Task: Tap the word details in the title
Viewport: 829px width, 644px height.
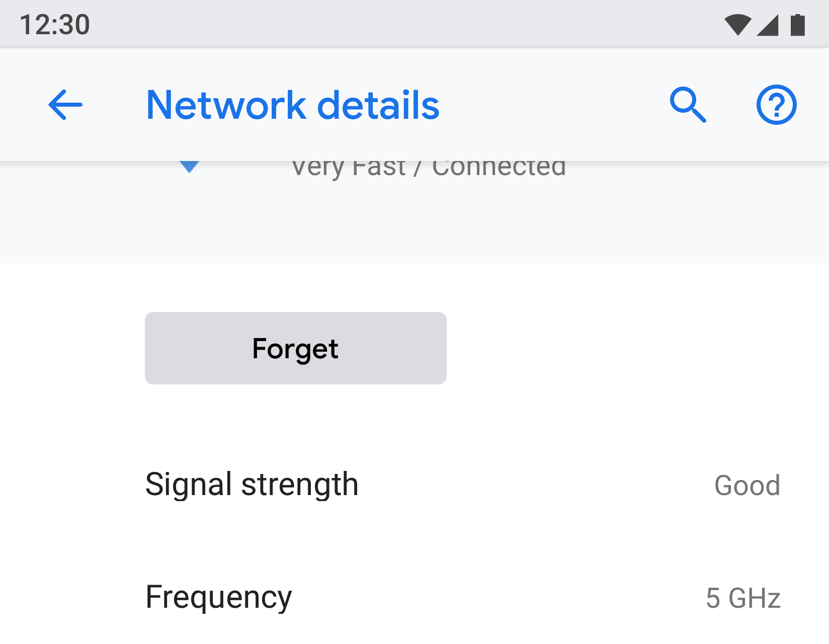Action: click(378, 105)
